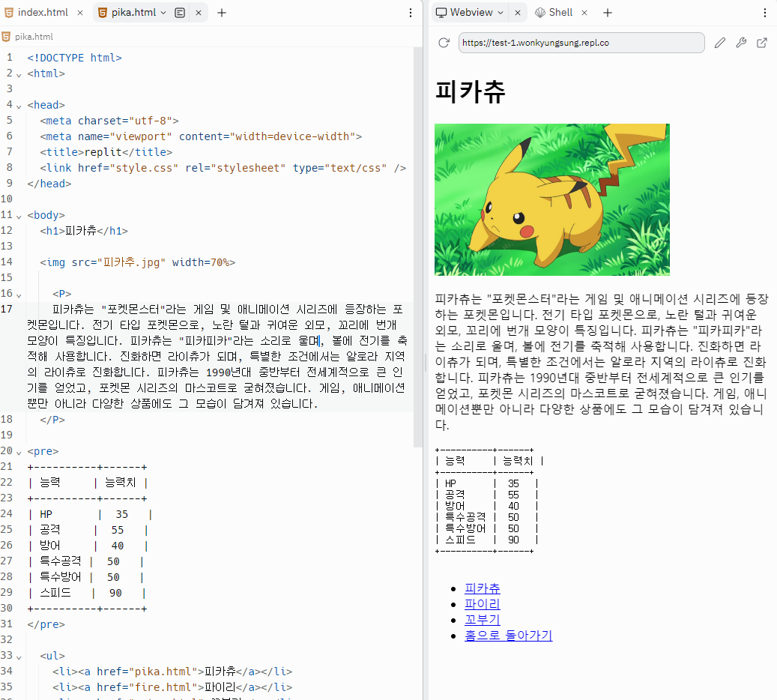Image resolution: width=777 pixels, height=700 pixels.
Task: Click the pika.html href code line
Action: 172,672
